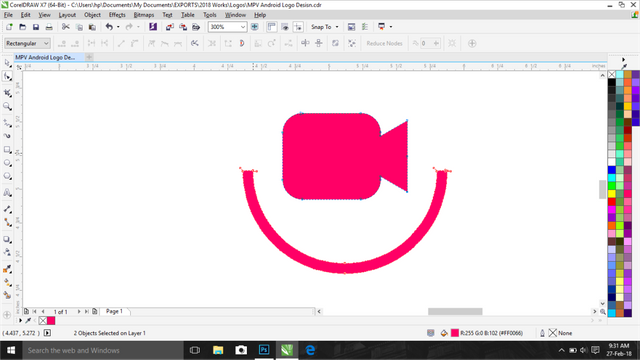Pick the Connector tool
This screenshot has width=640, height=360.
point(7,222)
